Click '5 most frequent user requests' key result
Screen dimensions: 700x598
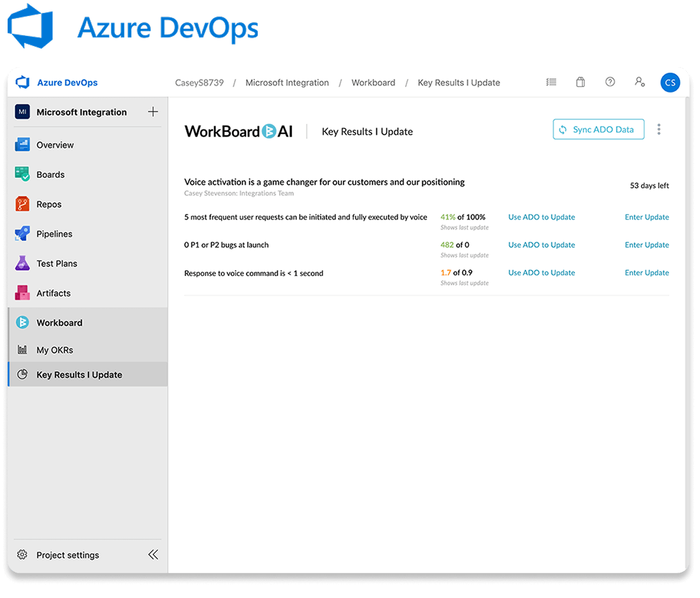coord(306,217)
